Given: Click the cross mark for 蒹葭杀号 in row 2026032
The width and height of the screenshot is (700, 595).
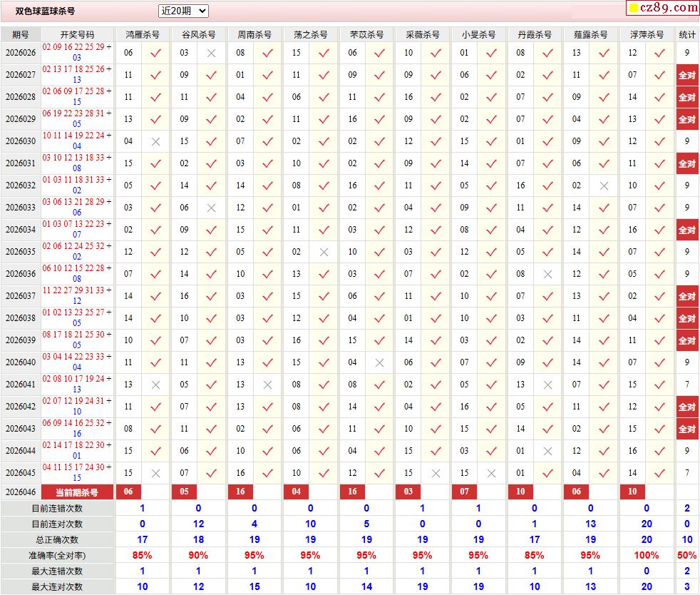Looking at the screenshot, I should (604, 185).
